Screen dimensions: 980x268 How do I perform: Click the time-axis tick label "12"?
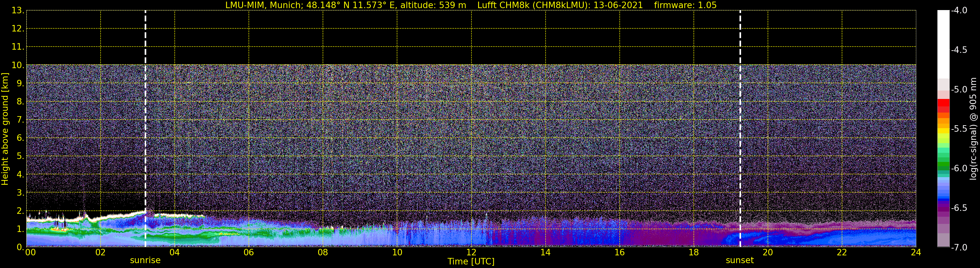point(471,252)
